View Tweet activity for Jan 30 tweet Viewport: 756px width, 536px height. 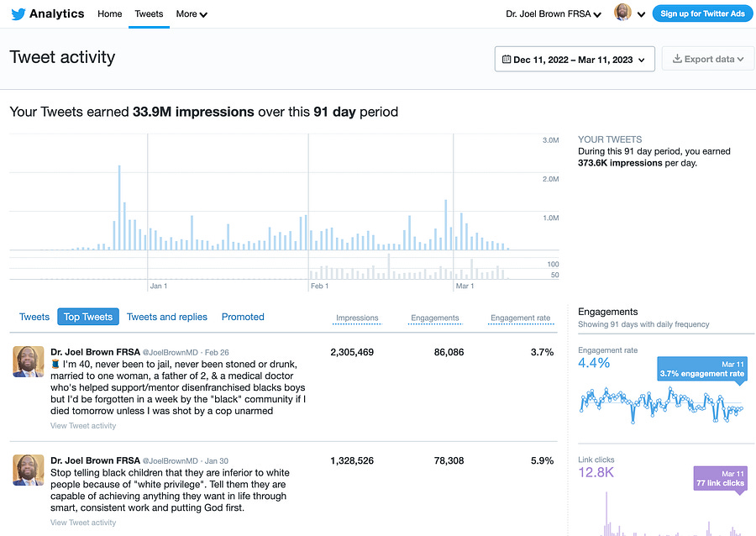tap(83, 523)
